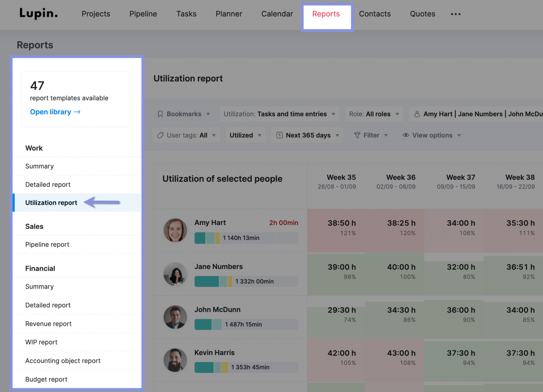This screenshot has width=543, height=392.
Task: Click Amy Hart's profile photo
Action: tap(175, 230)
